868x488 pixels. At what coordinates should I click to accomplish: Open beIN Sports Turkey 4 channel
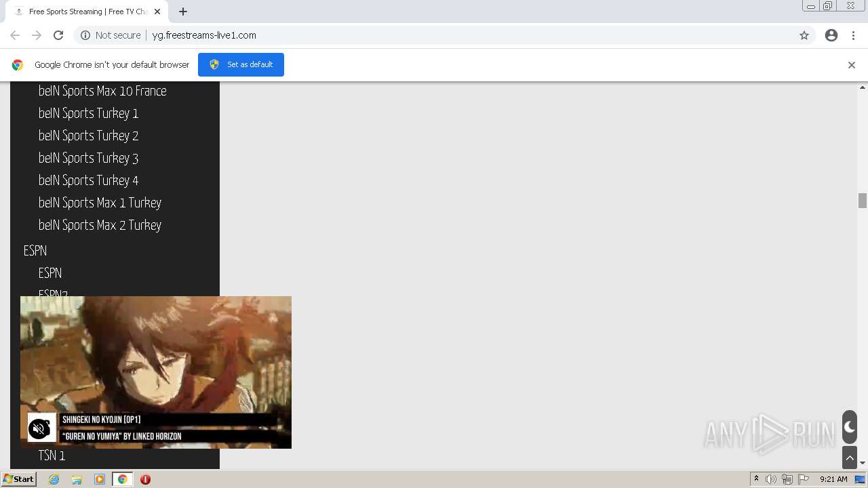tap(88, 180)
